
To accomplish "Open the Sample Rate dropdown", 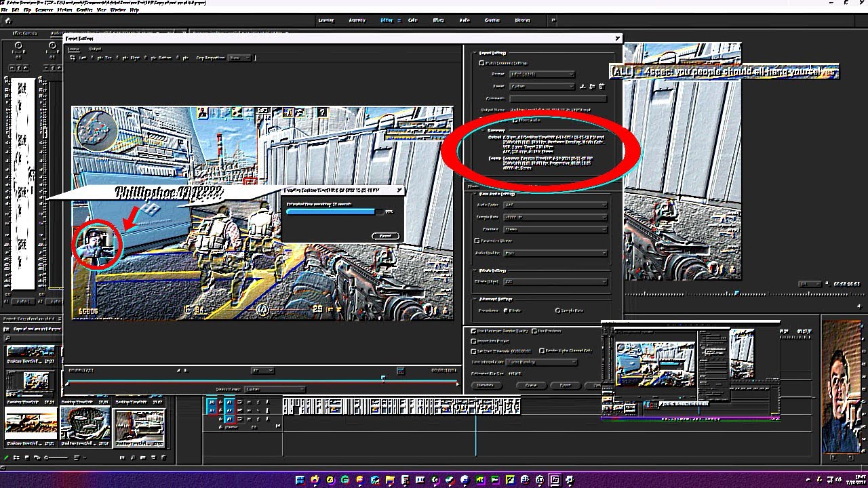I will tap(556, 217).
